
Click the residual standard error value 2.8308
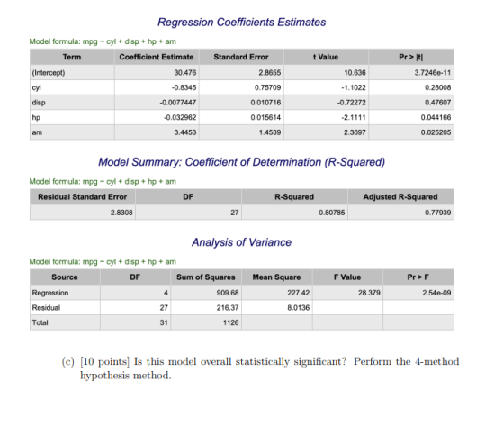point(121,213)
